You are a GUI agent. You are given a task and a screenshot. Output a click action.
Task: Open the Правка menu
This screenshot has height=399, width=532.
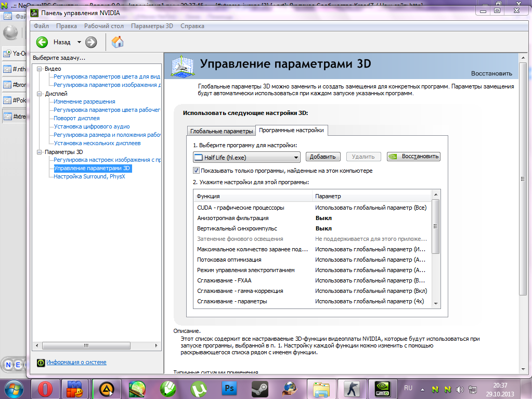coord(67,26)
